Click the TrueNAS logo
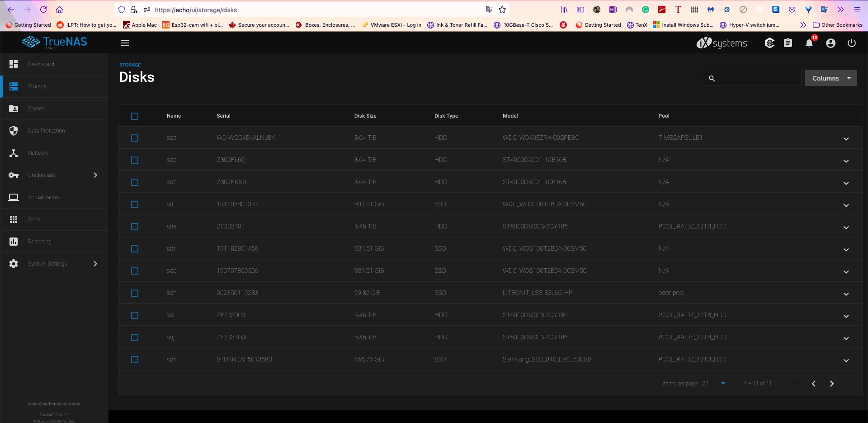The image size is (868, 423). (x=54, y=43)
